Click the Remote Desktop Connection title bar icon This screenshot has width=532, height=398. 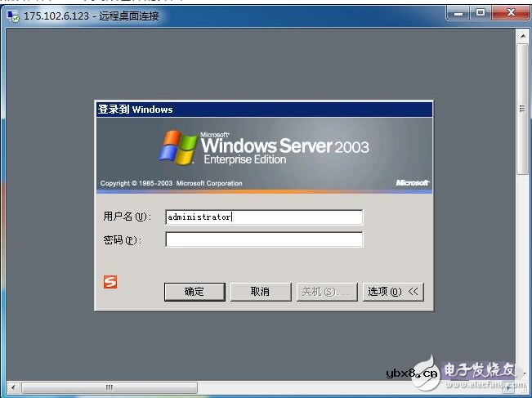coord(13,16)
